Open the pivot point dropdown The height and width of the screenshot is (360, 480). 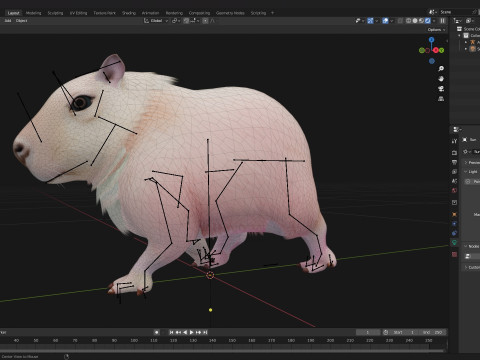pyautogui.click(x=176, y=21)
